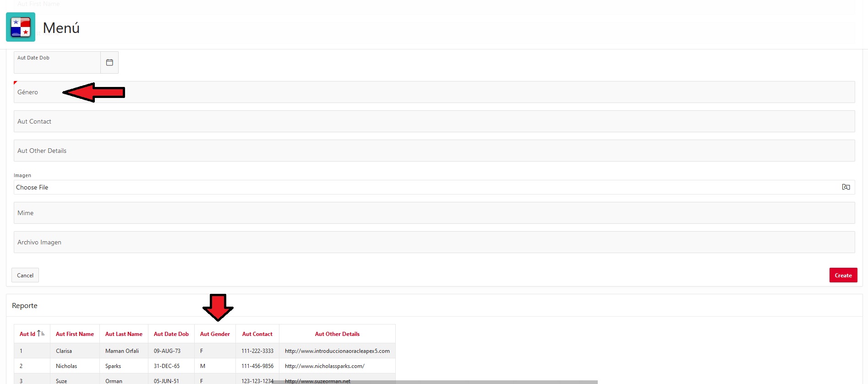Open Aut First Name column header menu
The height and width of the screenshot is (384, 868).
[x=75, y=334]
